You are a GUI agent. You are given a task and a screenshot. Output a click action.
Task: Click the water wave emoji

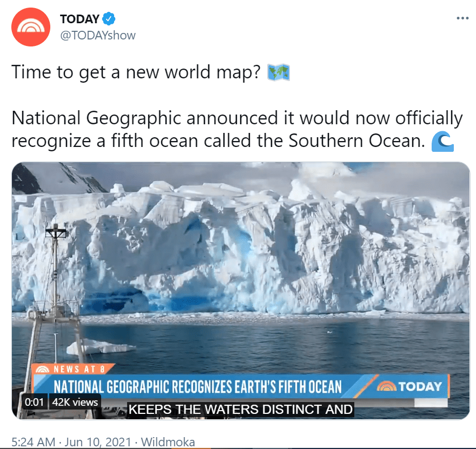[442, 141]
